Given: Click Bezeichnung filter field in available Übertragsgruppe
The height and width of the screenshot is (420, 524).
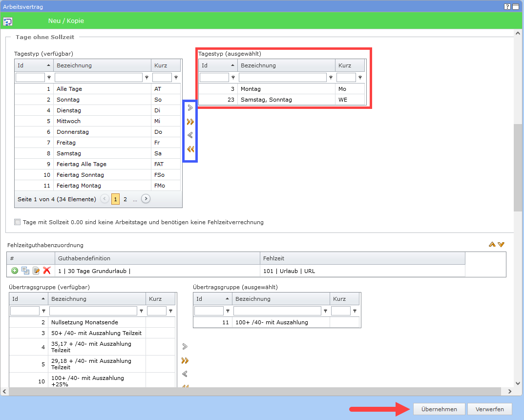Looking at the screenshot, I should point(93,311).
